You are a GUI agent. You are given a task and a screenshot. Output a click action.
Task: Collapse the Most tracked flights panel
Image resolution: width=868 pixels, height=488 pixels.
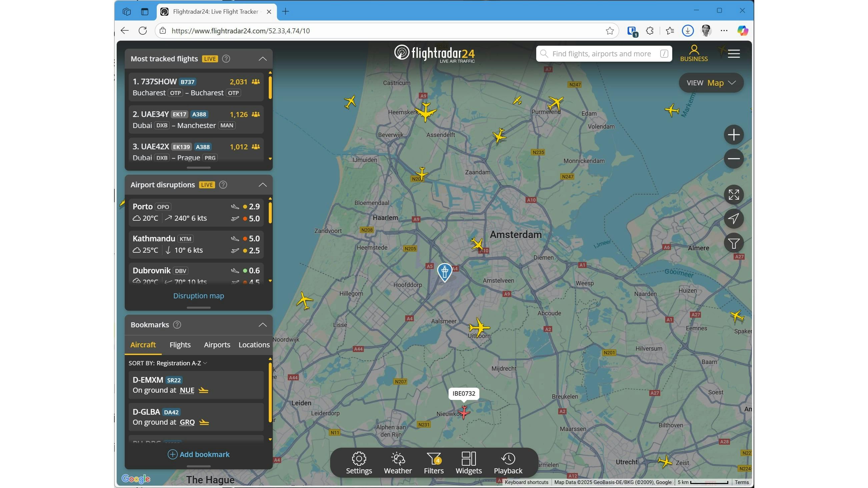point(262,59)
